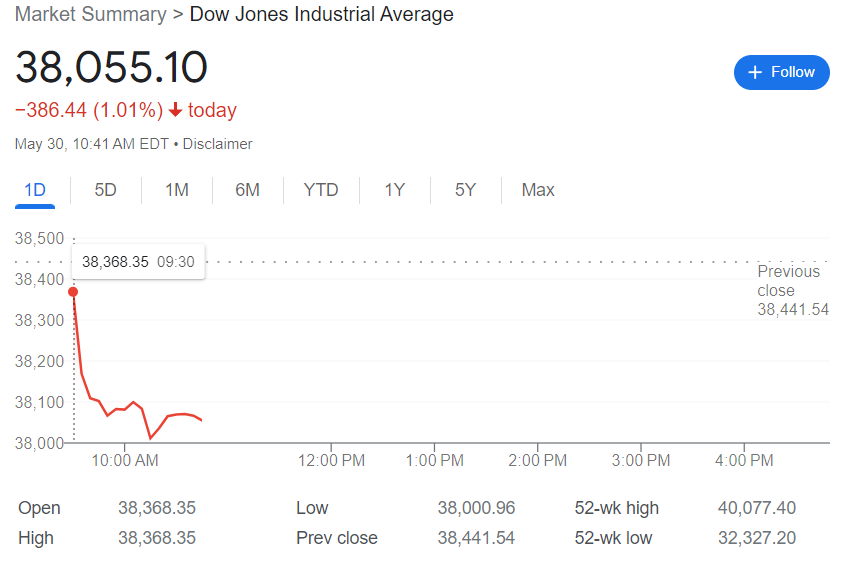The image size is (851, 569).
Task: Click the Dow Jones Industrial Average title
Action: [321, 14]
